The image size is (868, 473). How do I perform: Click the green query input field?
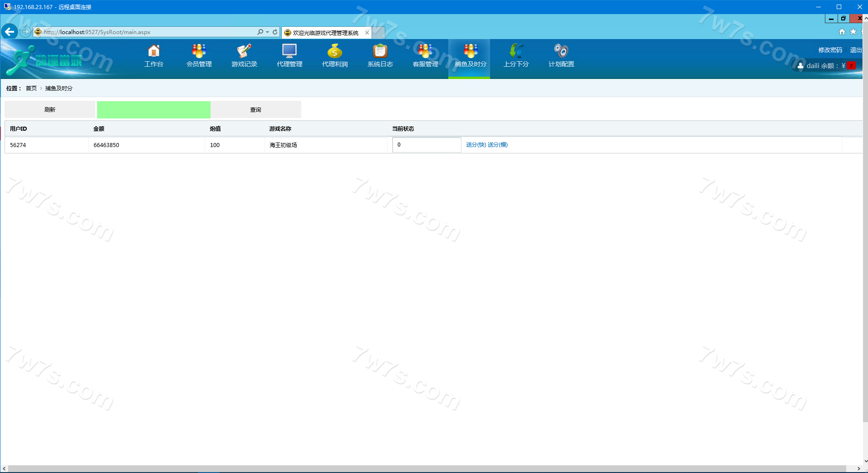point(153,110)
